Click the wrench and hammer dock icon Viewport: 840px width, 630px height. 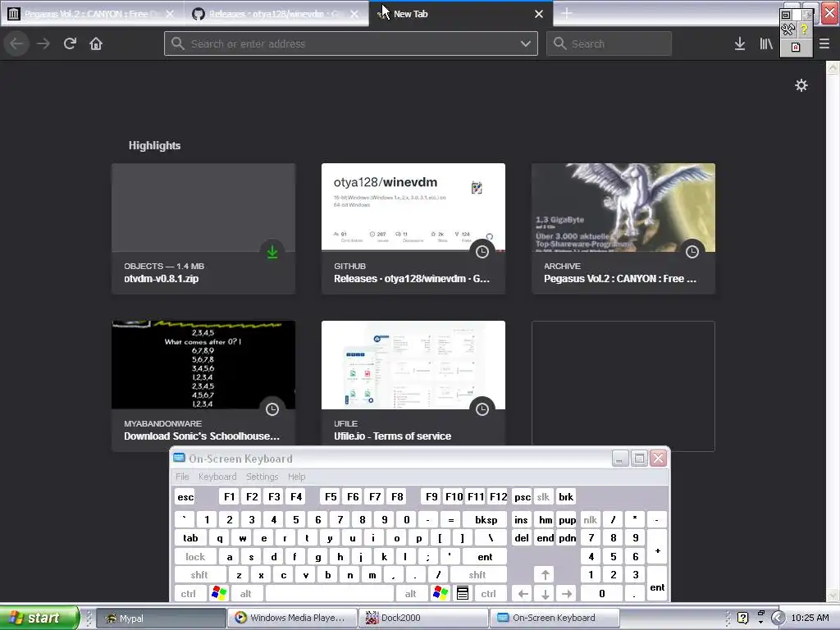tap(787, 30)
